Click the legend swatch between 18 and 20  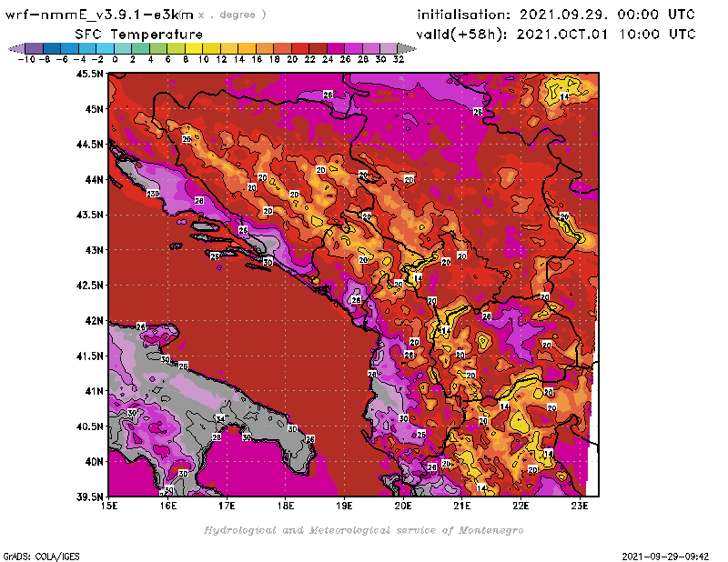(282, 48)
